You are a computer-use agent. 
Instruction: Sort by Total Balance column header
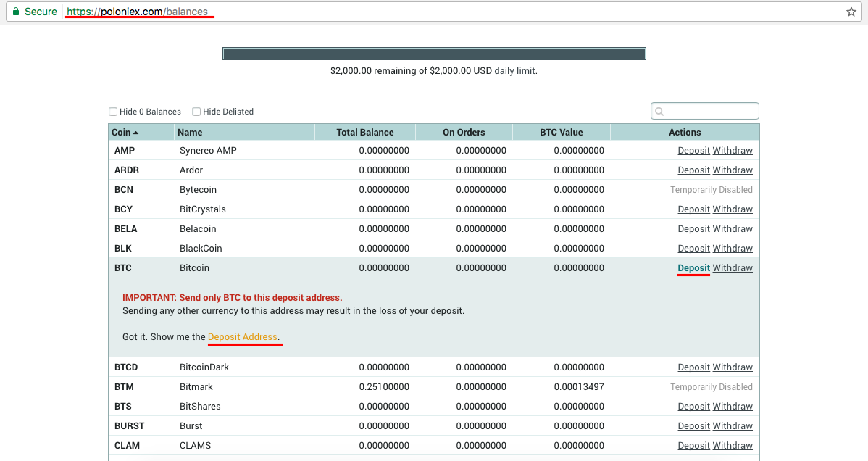point(364,133)
